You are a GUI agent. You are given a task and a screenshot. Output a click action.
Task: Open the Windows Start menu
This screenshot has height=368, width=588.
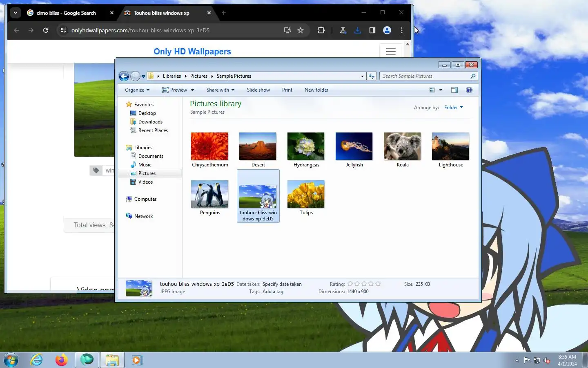pyautogui.click(x=11, y=360)
